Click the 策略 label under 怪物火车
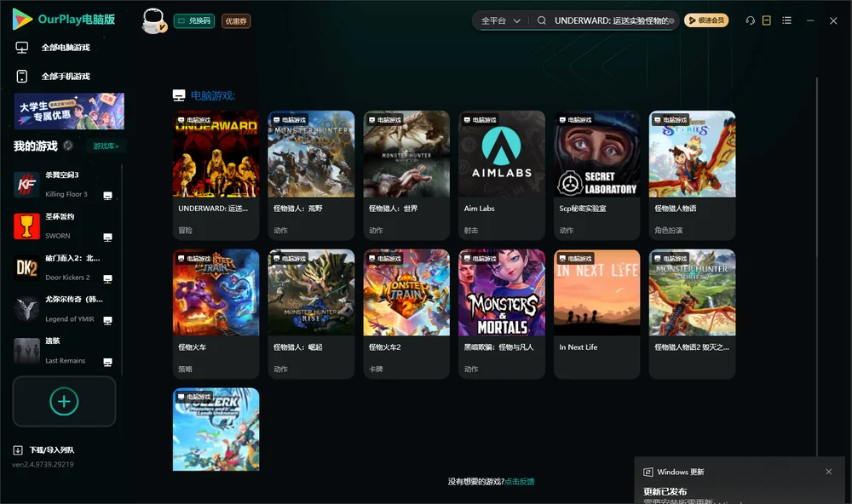The height and width of the screenshot is (504, 852). click(x=185, y=369)
